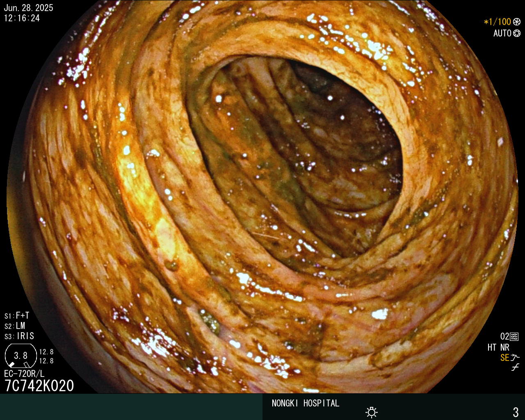Click the "S1: F+T" switch assignment
This screenshot has width=525, height=420.
pyautogui.click(x=17, y=316)
